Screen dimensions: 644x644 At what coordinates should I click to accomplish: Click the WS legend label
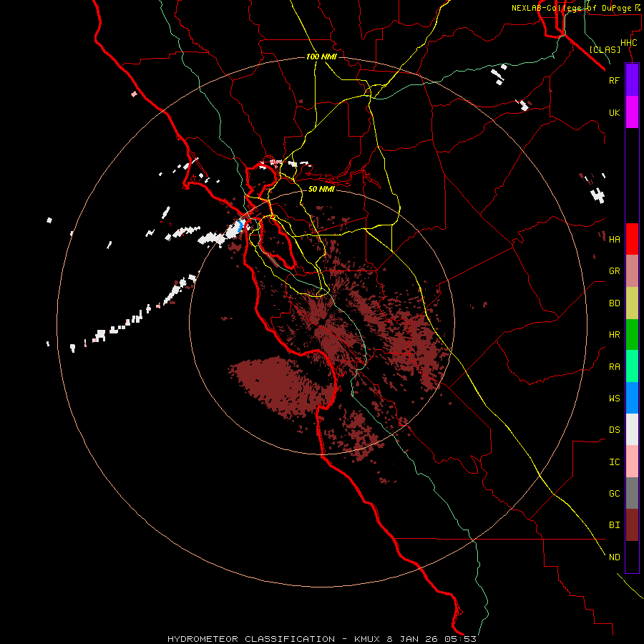[614, 398]
